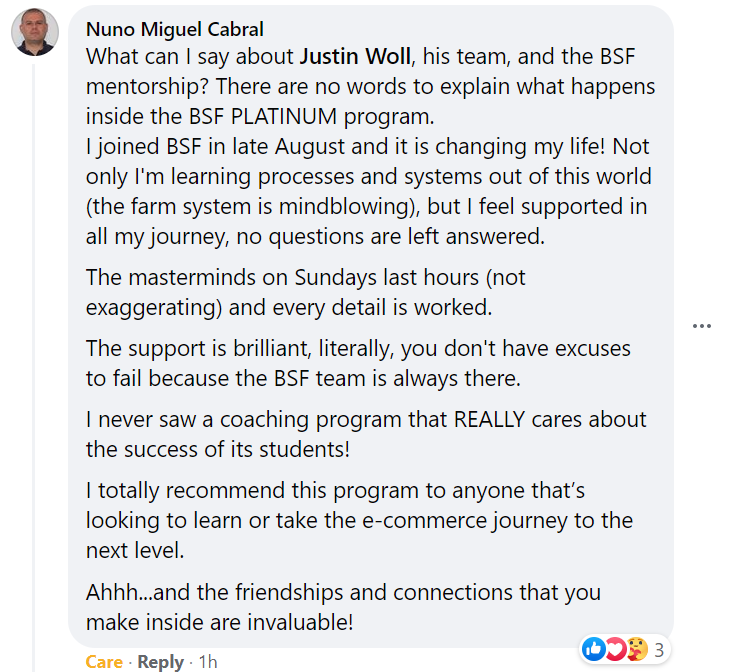Click the red heart Love reaction icon
The image size is (729, 672).
615,649
